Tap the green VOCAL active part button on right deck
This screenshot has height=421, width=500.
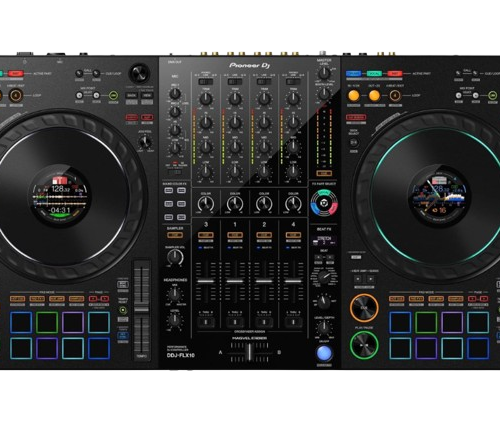tap(374, 73)
